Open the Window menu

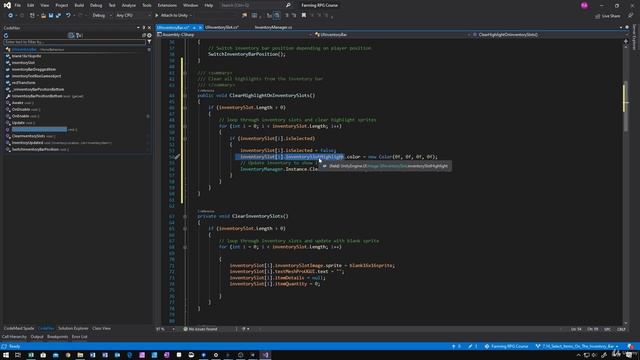(190, 5)
